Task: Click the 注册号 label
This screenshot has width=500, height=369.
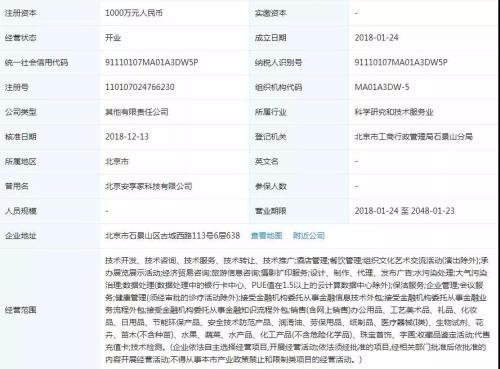Action: (x=17, y=87)
